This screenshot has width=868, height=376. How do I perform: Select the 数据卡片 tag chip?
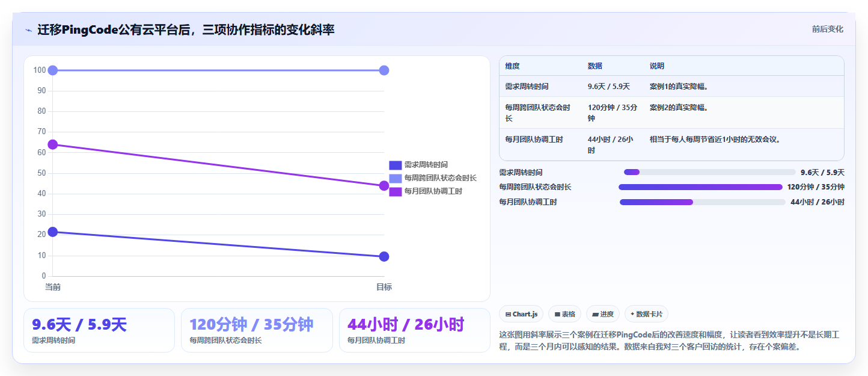point(646,314)
